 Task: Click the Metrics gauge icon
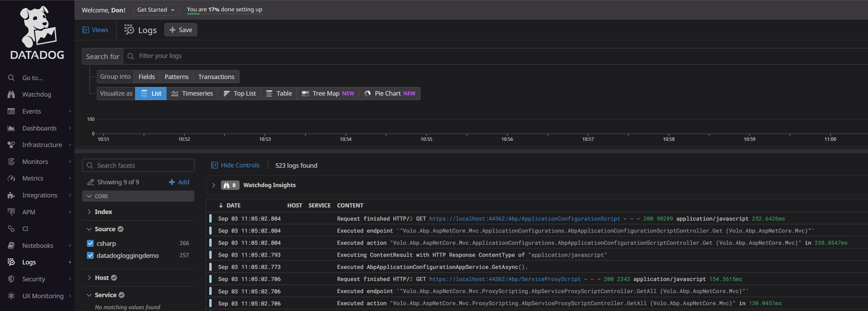11,178
